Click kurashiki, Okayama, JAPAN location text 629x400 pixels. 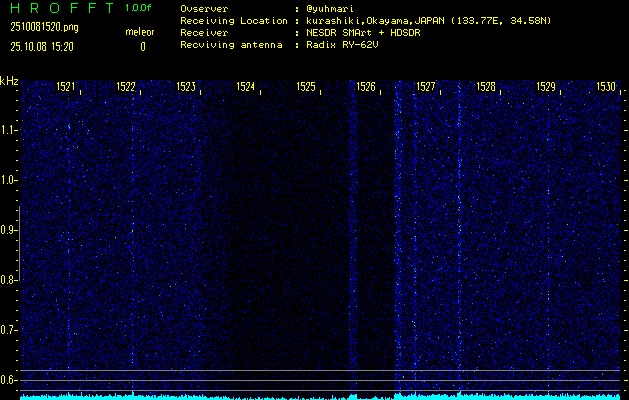(x=428, y=21)
